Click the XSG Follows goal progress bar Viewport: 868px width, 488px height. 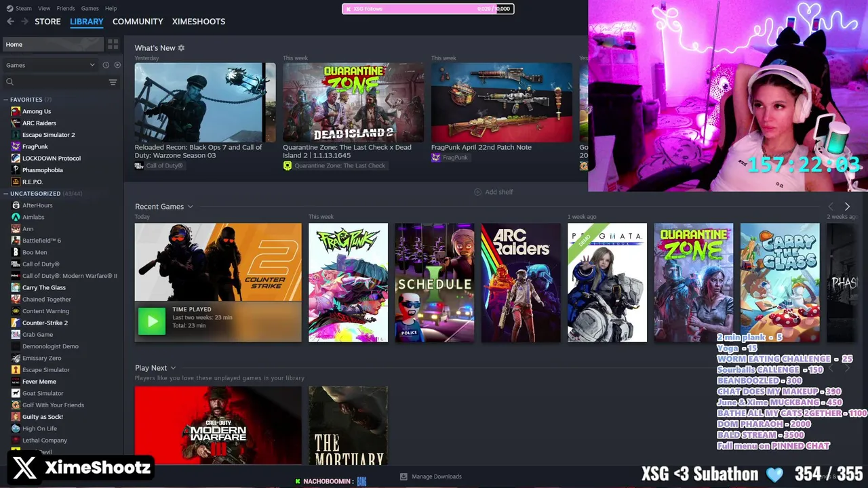coord(428,9)
